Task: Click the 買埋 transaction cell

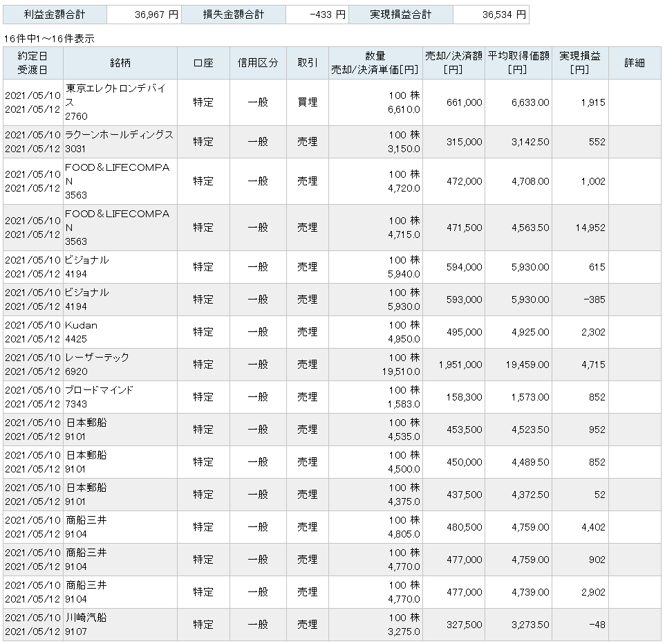Action: [308, 102]
